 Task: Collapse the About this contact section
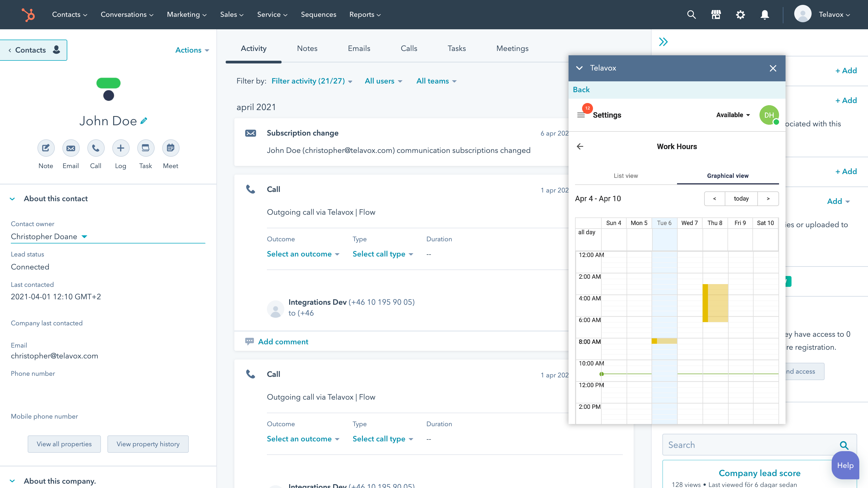pyautogui.click(x=12, y=199)
